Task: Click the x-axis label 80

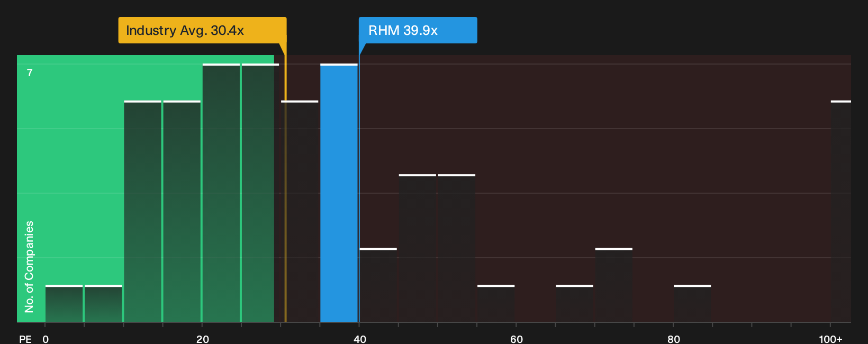Action: tap(674, 339)
